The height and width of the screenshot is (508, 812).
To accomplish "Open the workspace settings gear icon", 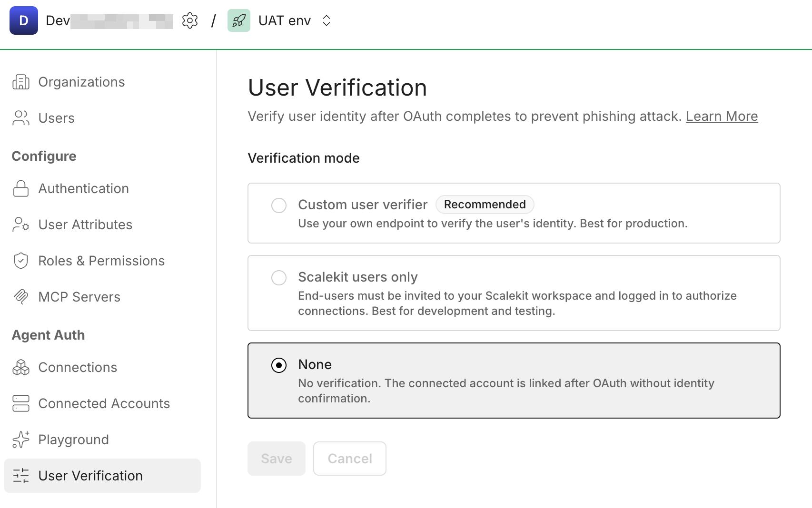I will click(x=189, y=20).
